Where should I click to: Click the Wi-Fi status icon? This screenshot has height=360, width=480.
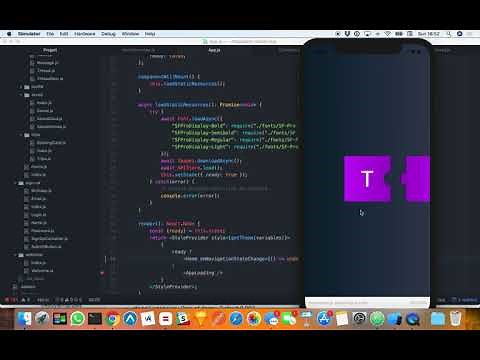tap(388, 34)
